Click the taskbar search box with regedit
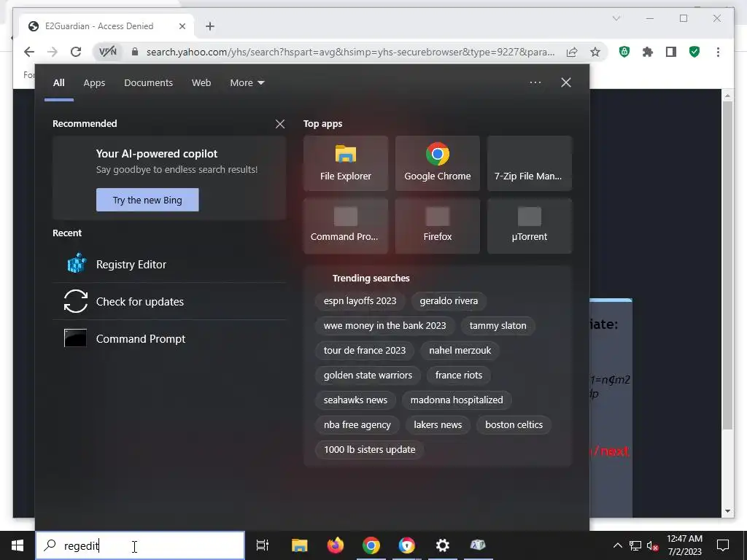The height and width of the screenshot is (560, 747). click(140, 545)
